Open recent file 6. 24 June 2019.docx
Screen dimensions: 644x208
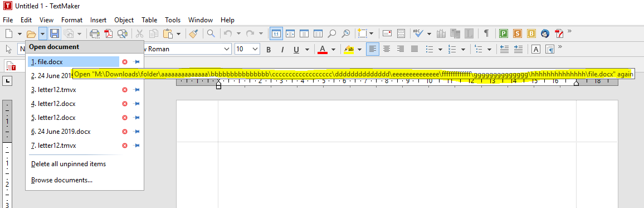[x=61, y=132]
